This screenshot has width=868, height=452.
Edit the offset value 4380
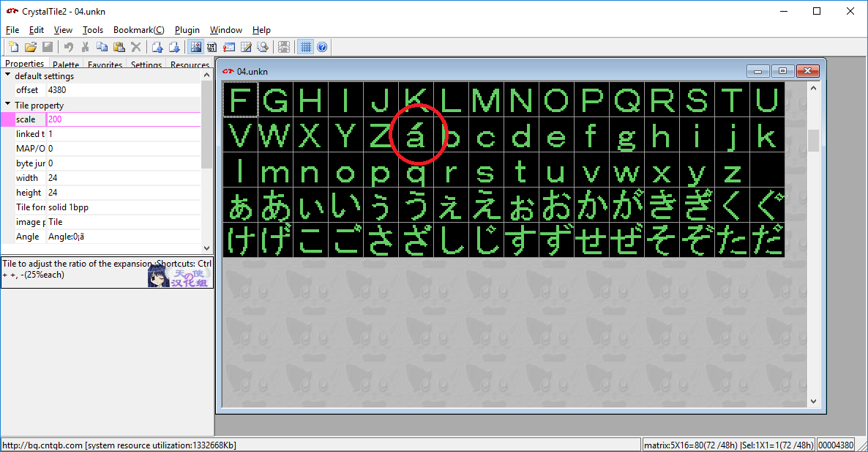click(124, 89)
